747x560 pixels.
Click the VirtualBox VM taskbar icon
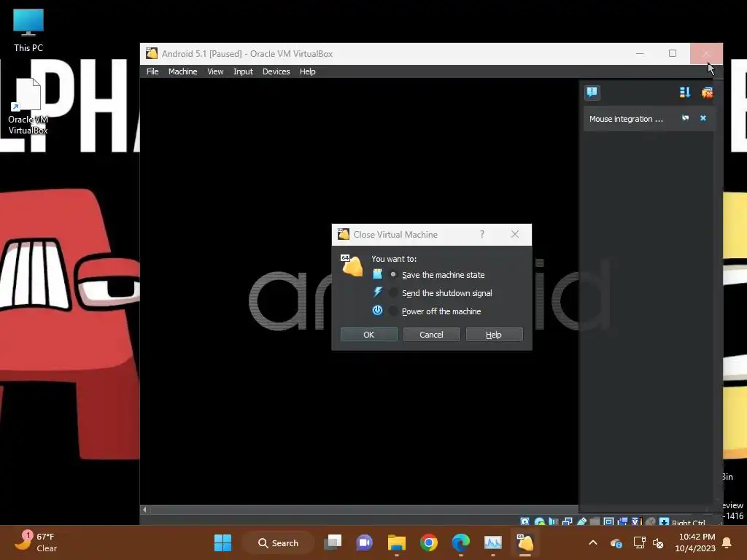(x=525, y=542)
